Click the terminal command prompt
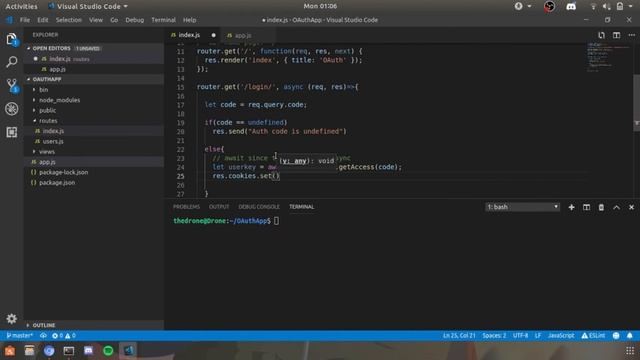The width and height of the screenshot is (640, 360). 226,221
